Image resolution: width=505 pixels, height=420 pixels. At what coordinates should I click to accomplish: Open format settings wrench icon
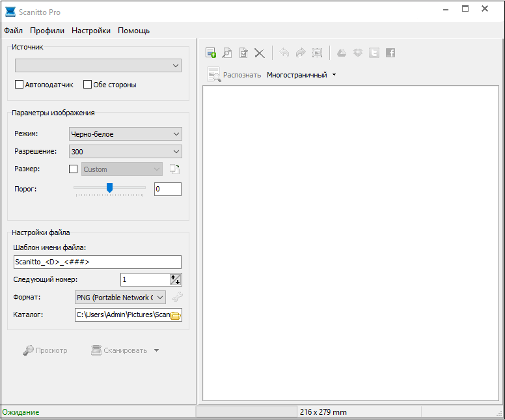[178, 297]
